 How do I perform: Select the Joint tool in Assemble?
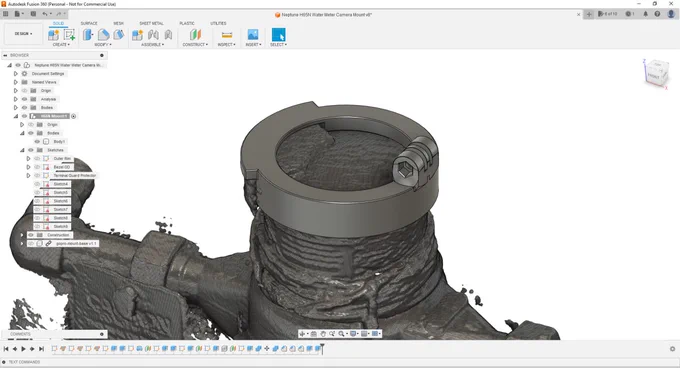click(153, 35)
